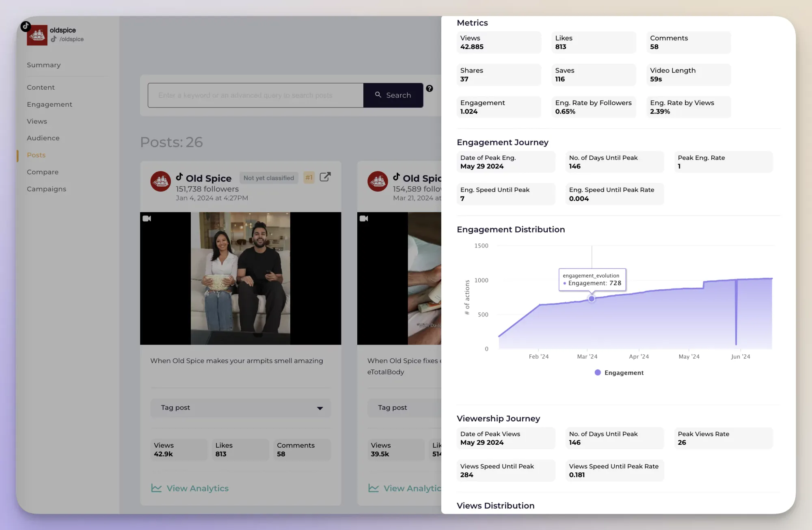Open View Analytics for second post
This screenshot has height=530, width=812.
pyautogui.click(x=404, y=488)
